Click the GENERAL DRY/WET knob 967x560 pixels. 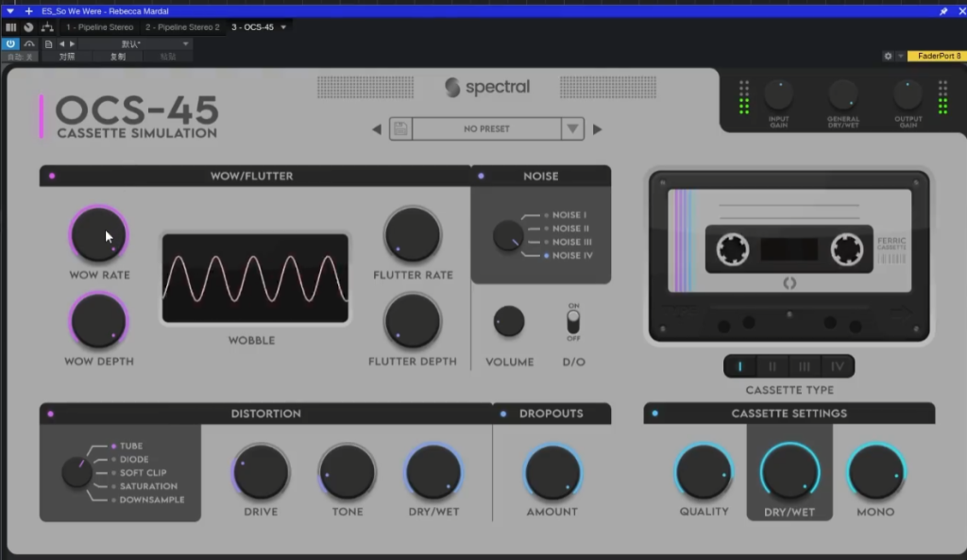(x=843, y=95)
